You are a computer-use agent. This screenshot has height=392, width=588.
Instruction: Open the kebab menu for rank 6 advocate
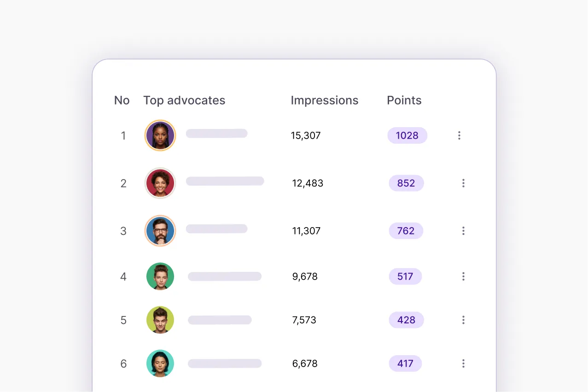[463, 363]
